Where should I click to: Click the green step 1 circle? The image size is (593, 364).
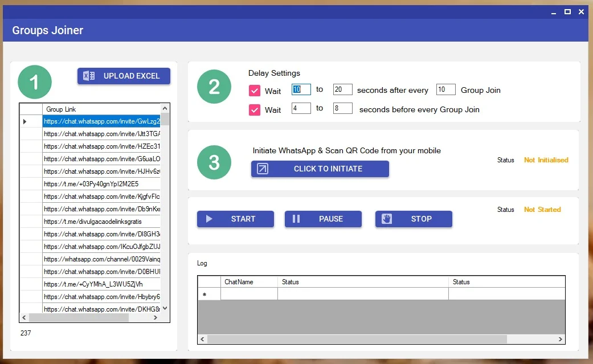tap(35, 83)
